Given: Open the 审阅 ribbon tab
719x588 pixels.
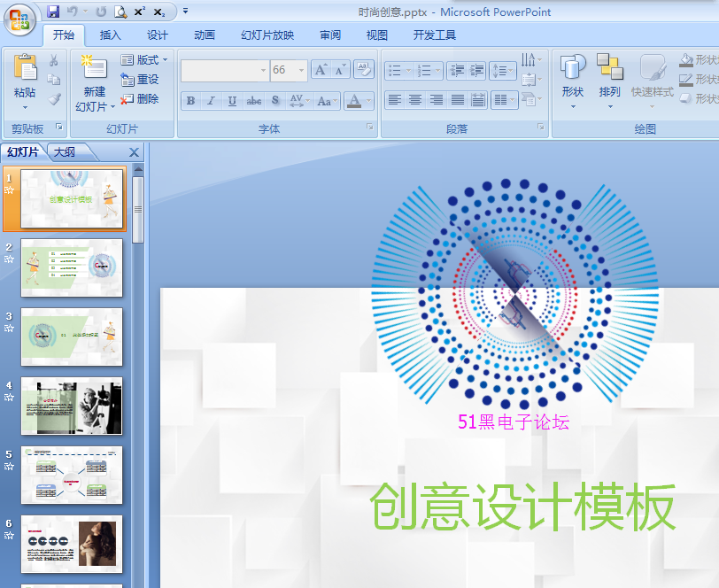Looking at the screenshot, I should click(x=330, y=35).
